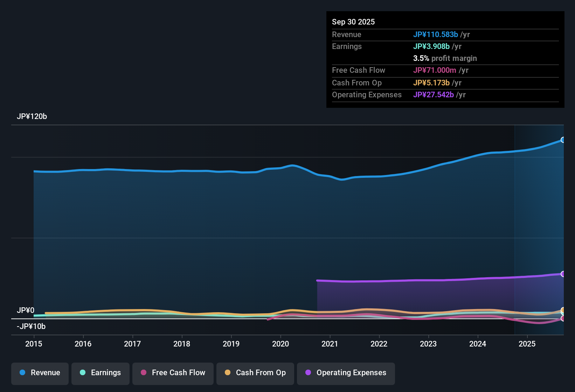Toggle the Earnings series visibility
Screen dimensions: 575x392
click(101, 373)
